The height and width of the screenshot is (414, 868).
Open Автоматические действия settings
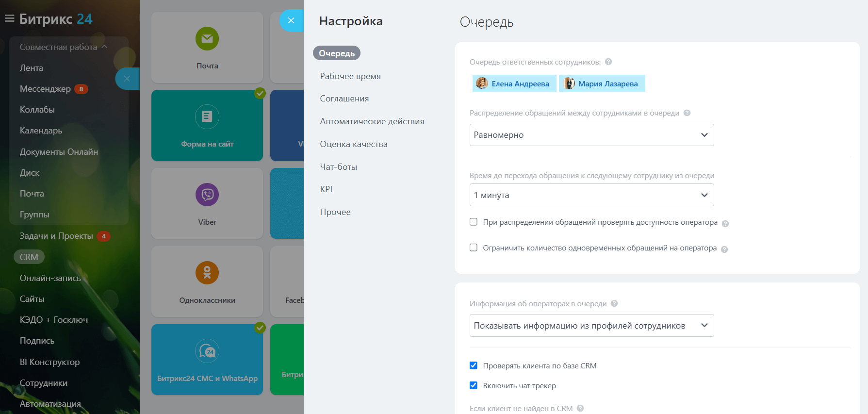click(x=372, y=121)
